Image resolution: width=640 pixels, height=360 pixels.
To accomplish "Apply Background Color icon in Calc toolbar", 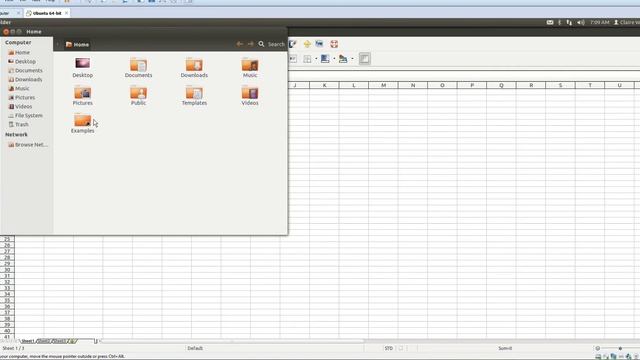I will [325, 59].
